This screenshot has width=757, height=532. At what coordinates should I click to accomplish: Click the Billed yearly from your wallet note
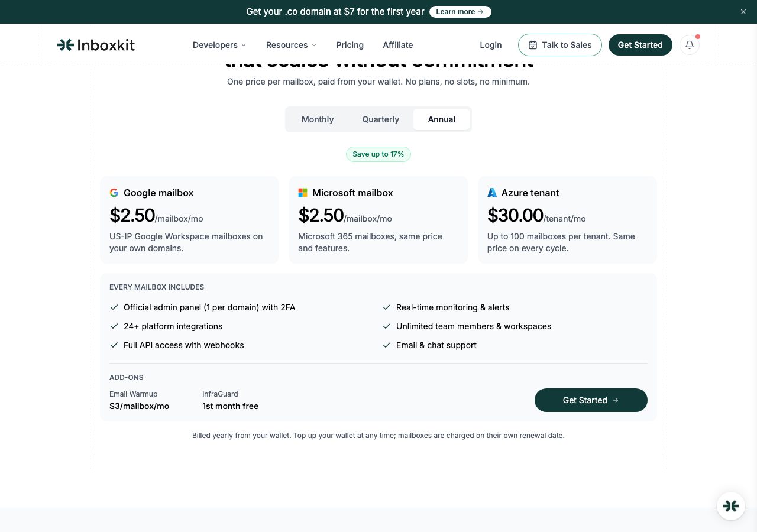pos(378,436)
